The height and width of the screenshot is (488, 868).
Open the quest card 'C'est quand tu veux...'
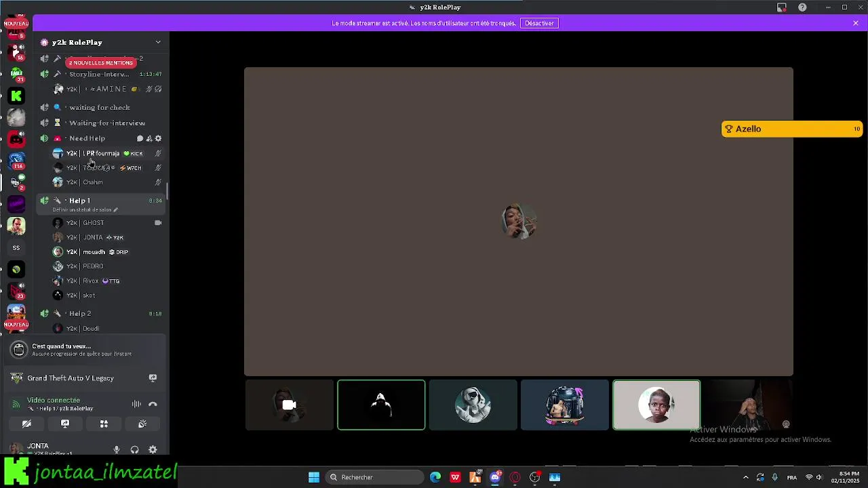[85, 350]
